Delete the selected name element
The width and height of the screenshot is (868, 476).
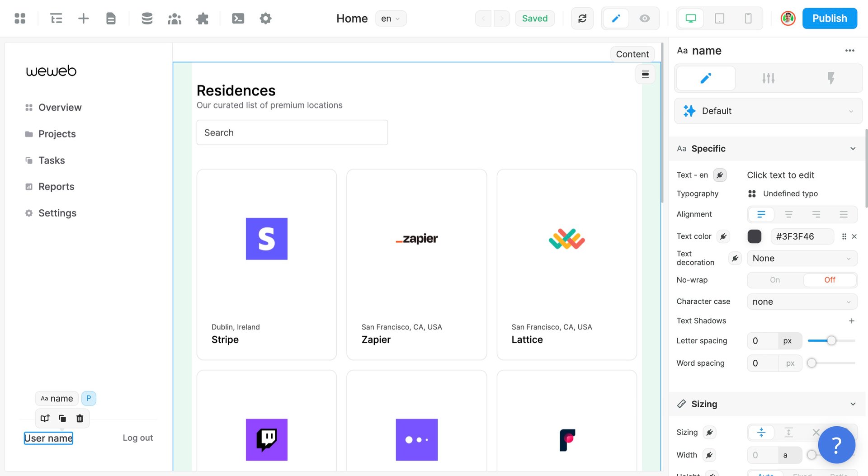[x=80, y=419]
